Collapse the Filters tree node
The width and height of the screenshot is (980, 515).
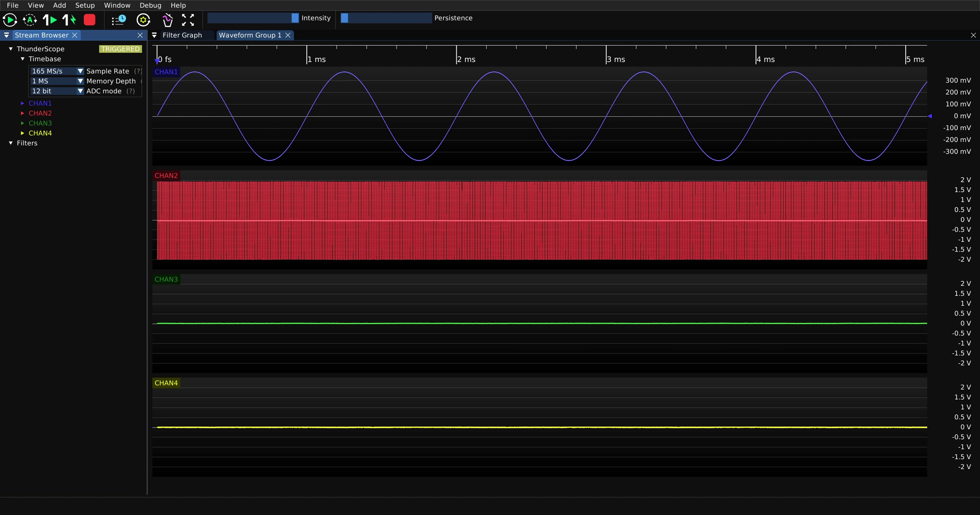[x=11, y=143]
